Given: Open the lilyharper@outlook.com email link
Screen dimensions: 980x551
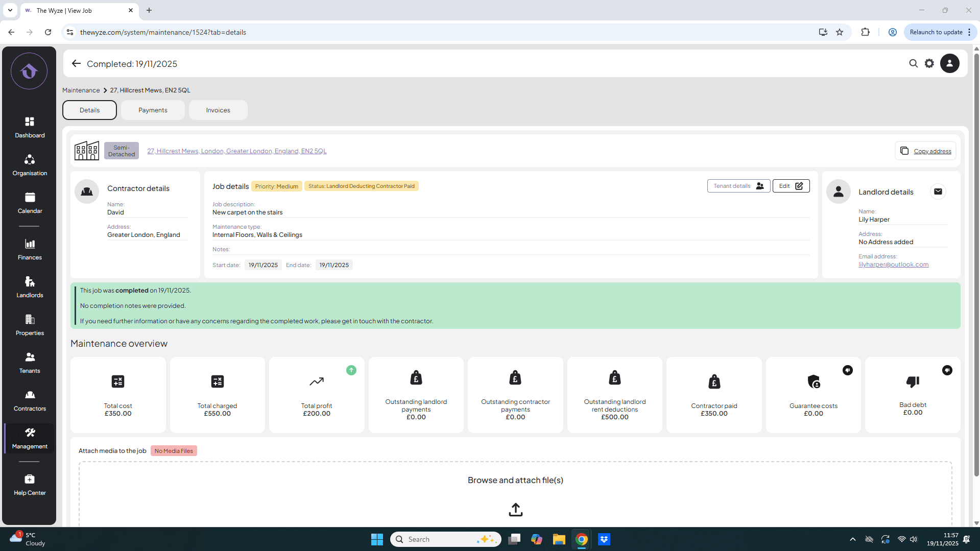Looking at the screenshot, I should point(893,265).
